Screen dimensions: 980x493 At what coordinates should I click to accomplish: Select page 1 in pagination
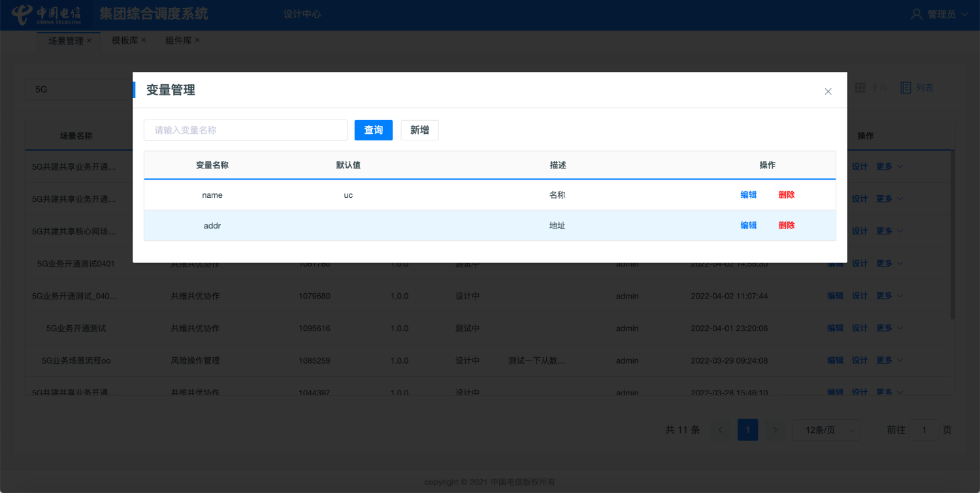(x=748, y=430)
